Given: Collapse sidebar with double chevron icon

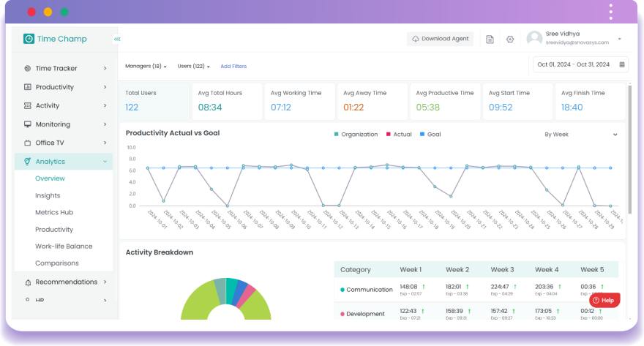Looking at the screenshot, I should click(117, 39).
